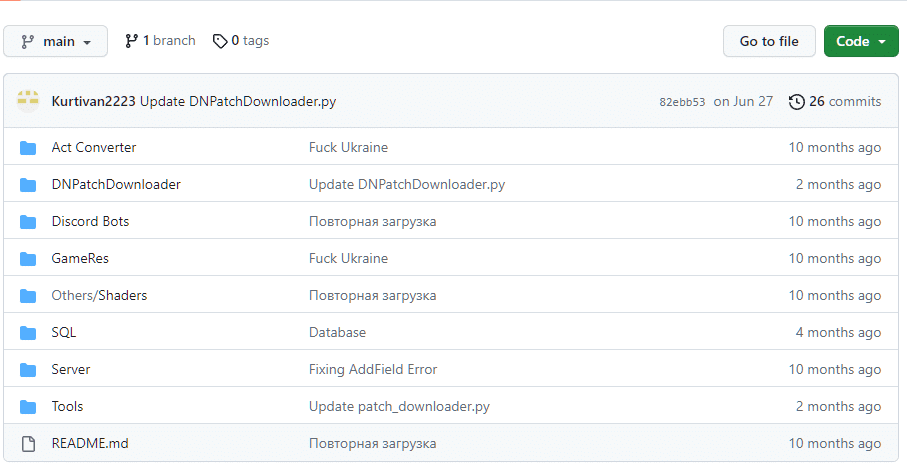The image size is (907, 470).
Task: Click the DNPatchDownloader folder icon
Action: pos(28,185)
